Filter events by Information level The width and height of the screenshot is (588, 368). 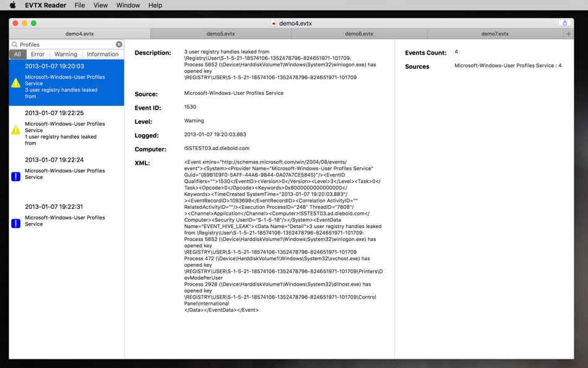103,54
